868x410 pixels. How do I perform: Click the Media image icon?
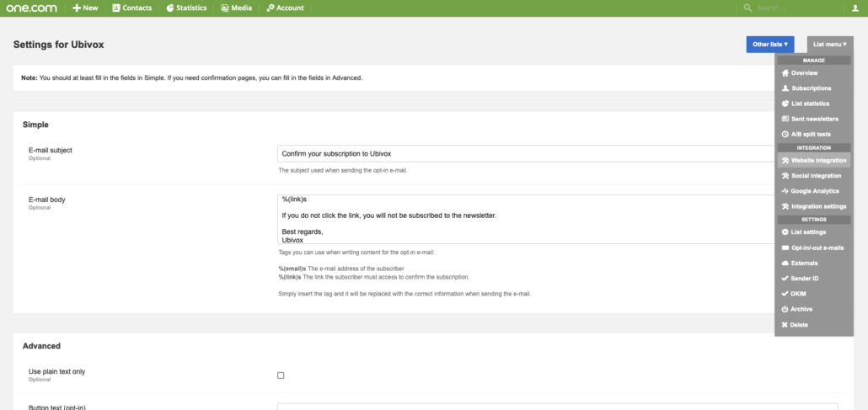(x=224, y=8)
